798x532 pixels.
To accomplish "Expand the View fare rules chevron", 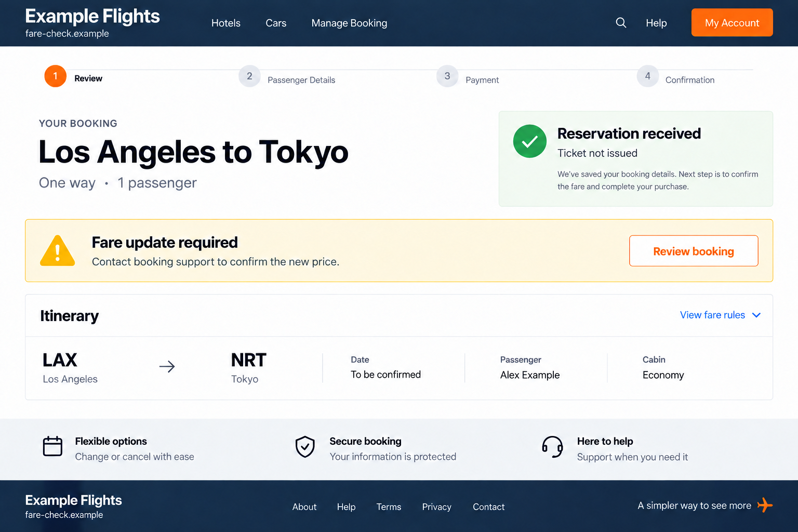I will [x=756, y=315].
